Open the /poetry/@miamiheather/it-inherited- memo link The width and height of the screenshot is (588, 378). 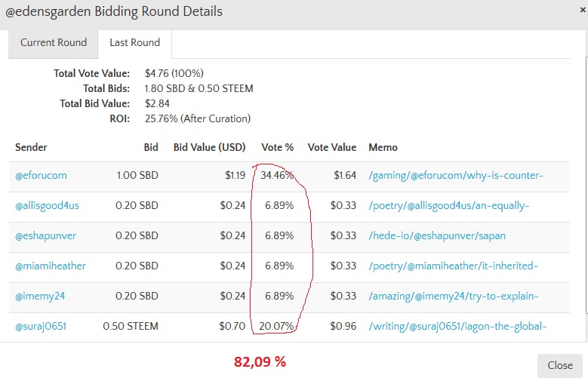[x=453, y=266]
